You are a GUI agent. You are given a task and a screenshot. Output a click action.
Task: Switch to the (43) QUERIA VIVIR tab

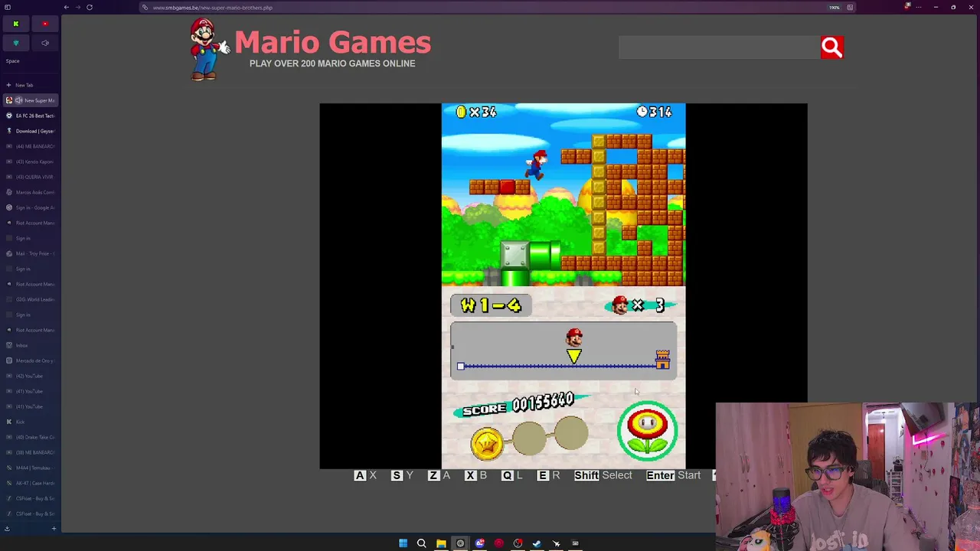click(29, 177)
